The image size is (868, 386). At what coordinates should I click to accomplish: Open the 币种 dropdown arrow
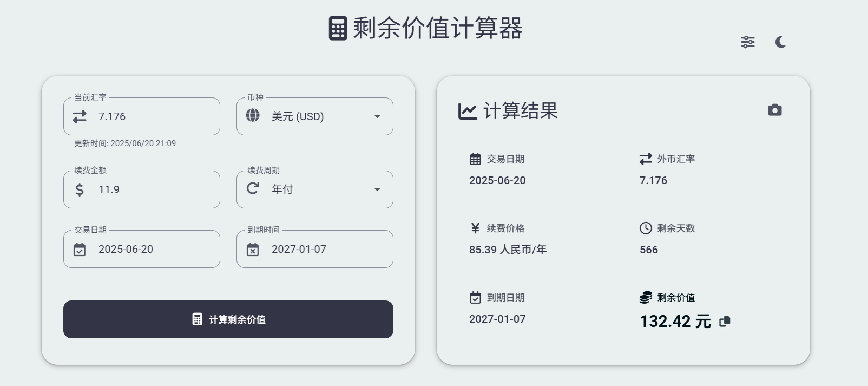tap(377, 116)
